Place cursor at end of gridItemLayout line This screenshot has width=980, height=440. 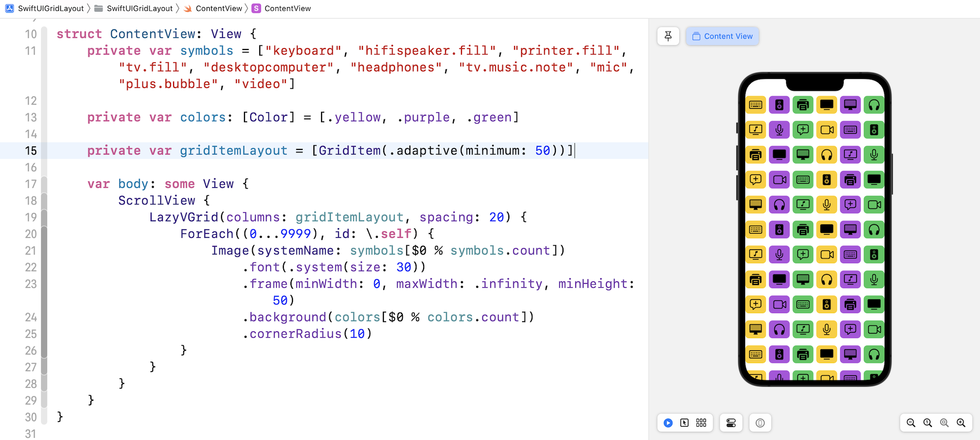574,151
